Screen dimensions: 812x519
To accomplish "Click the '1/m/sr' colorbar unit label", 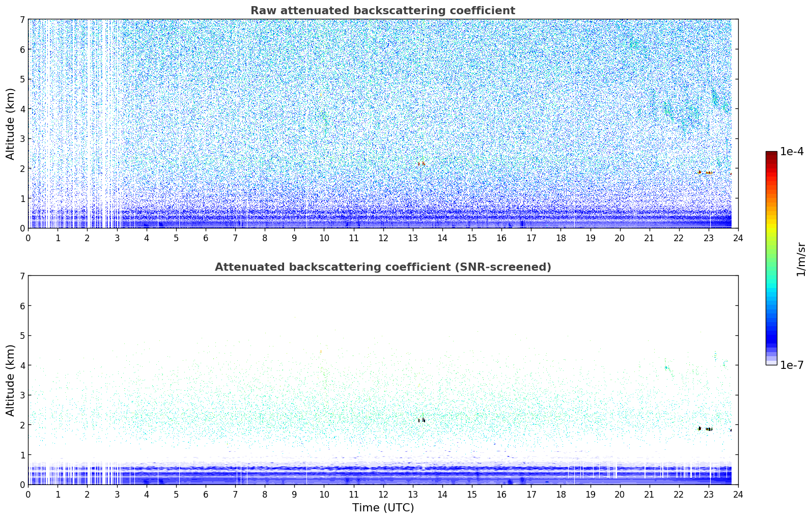I will [x=800, y=259].
